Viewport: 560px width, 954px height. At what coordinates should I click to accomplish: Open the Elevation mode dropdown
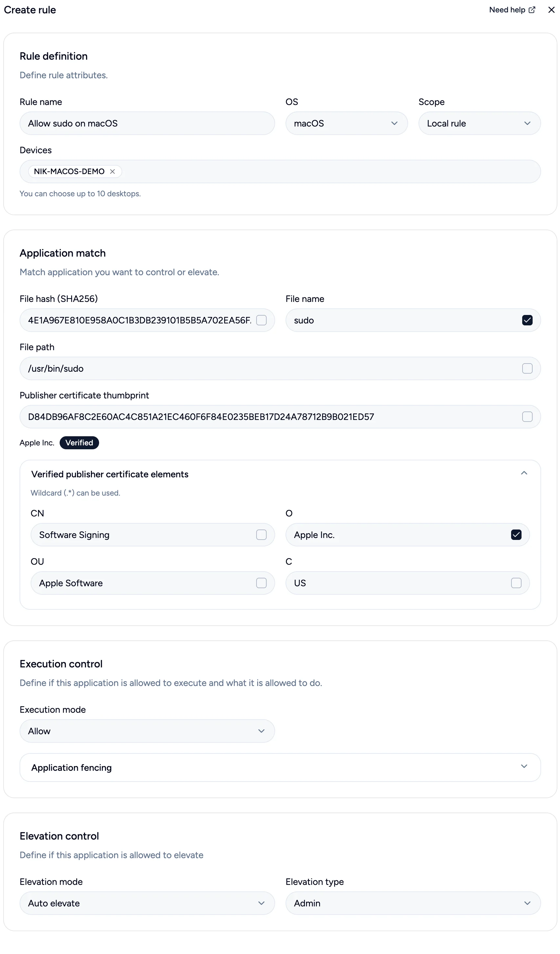tap(147, 904)
